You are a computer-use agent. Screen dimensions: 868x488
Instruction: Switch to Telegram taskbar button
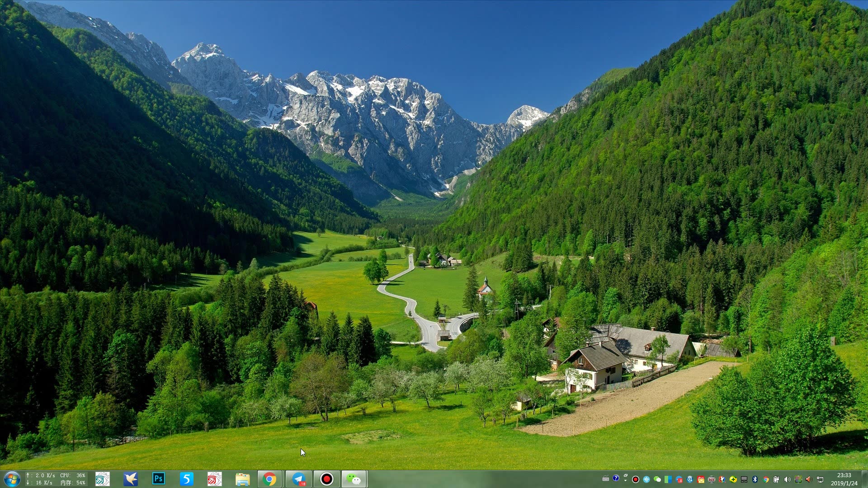[x=298, y=479]
